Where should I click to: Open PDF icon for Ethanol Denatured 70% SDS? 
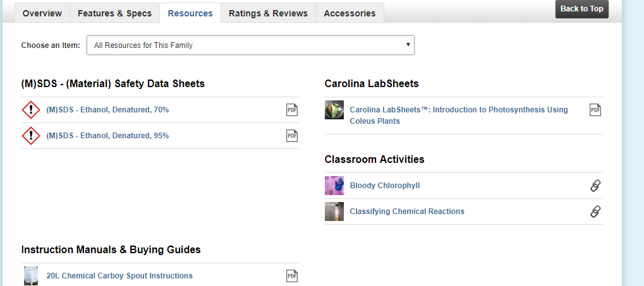click(292, 110)
